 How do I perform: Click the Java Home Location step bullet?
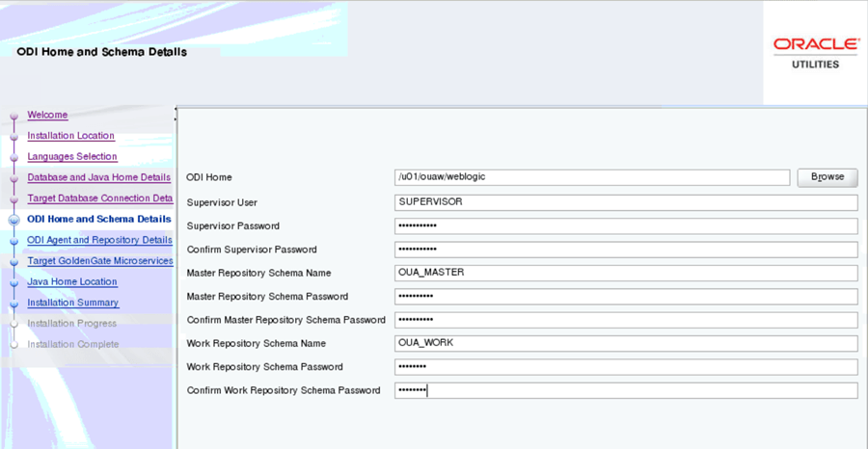14,282
